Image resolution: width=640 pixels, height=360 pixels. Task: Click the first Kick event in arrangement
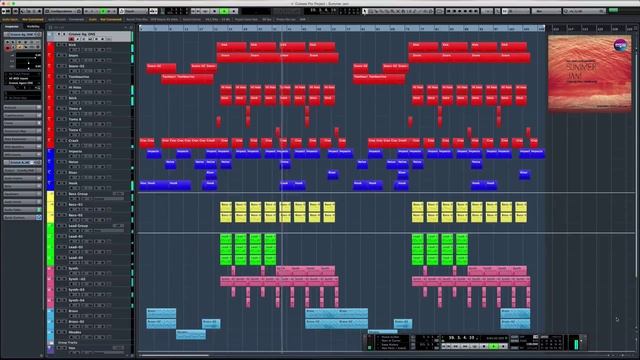(231, 46)
